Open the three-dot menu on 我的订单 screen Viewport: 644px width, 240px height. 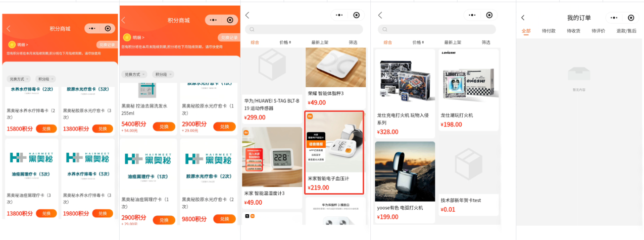click(615, 18)
